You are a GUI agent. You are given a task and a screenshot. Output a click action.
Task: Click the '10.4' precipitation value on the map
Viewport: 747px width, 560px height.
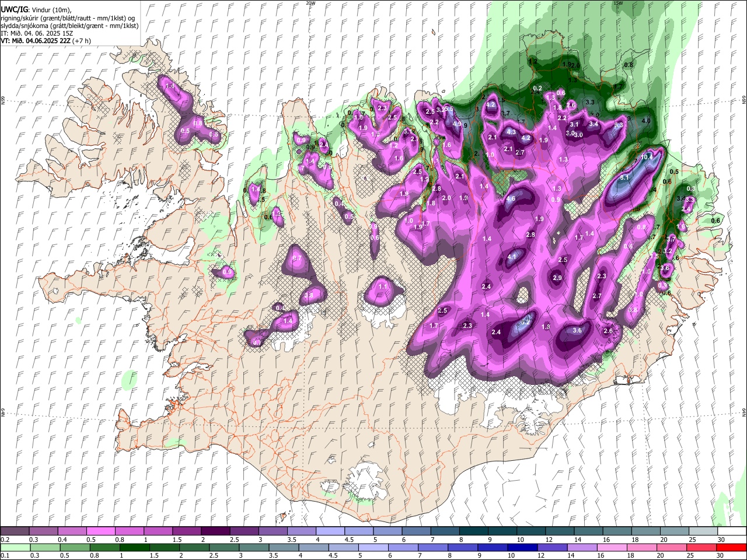point(647,157)
